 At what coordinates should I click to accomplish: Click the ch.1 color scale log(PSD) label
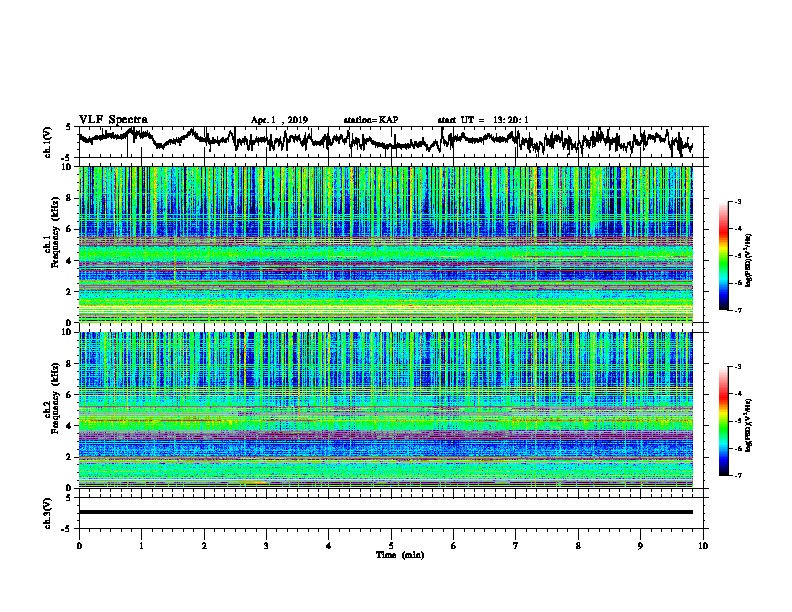pos(749,260)
